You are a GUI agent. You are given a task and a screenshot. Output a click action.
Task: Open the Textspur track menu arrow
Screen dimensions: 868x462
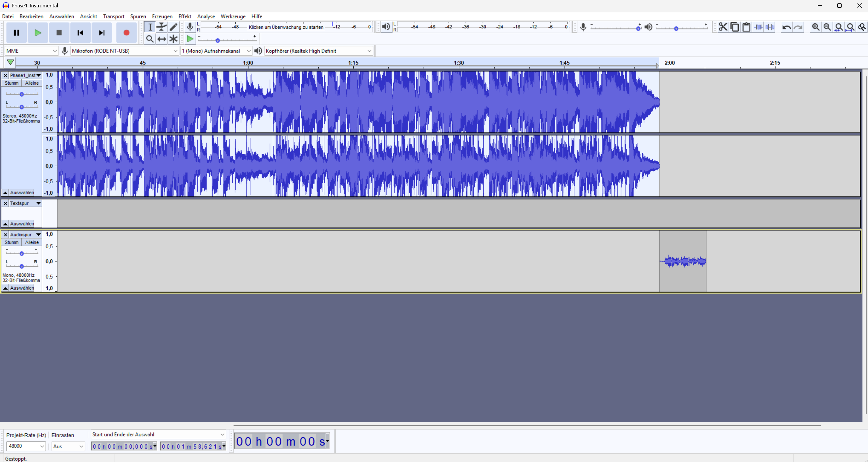pyautogui.click(x=38, y=203)
